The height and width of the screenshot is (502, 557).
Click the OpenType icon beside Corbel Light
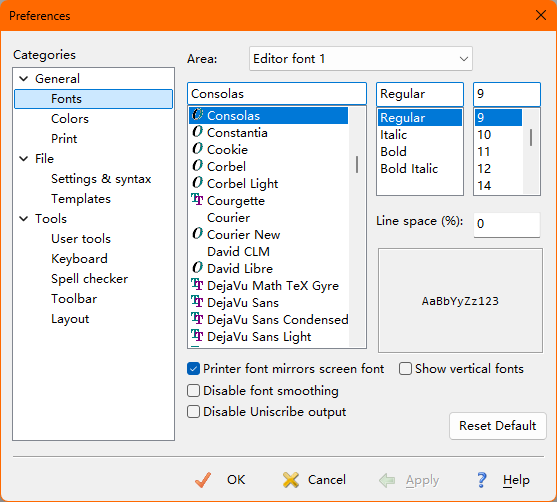pos(198,183)
